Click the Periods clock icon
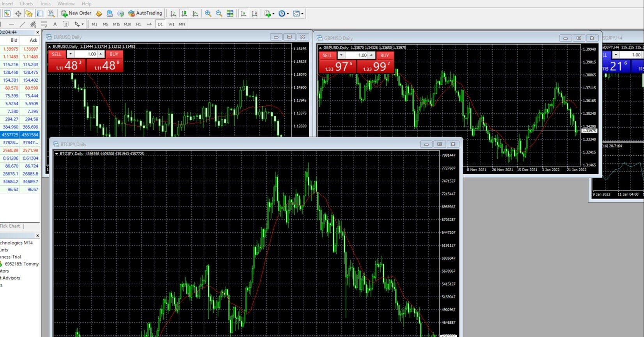Viewport: 644px width, 337px height. (x=282, y=14)
